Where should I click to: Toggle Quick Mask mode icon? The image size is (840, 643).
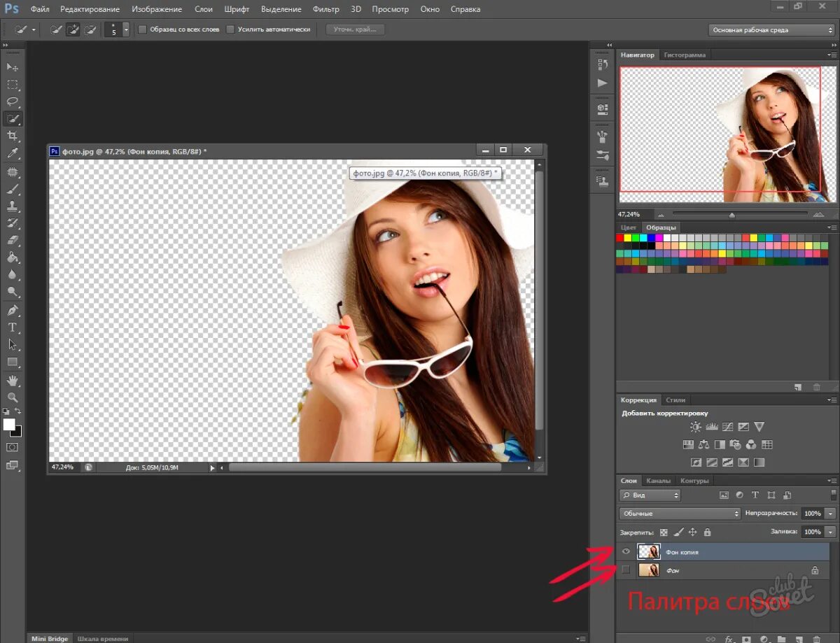click(x=13, y=447)
